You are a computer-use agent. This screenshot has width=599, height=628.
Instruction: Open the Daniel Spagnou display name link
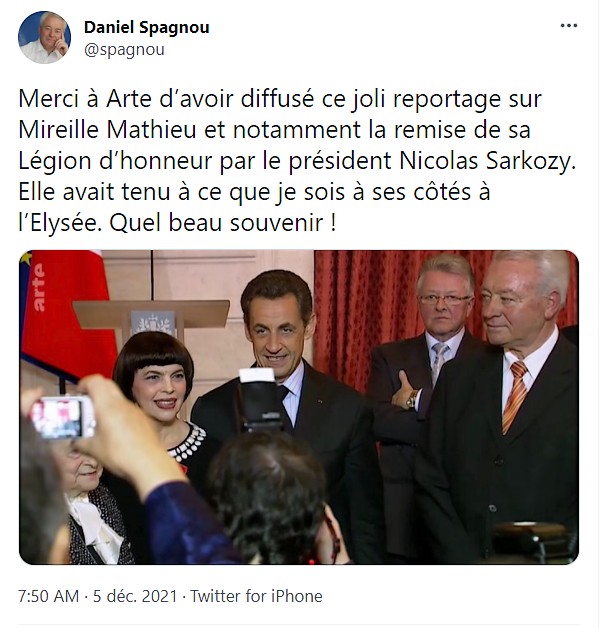(147, 28)
